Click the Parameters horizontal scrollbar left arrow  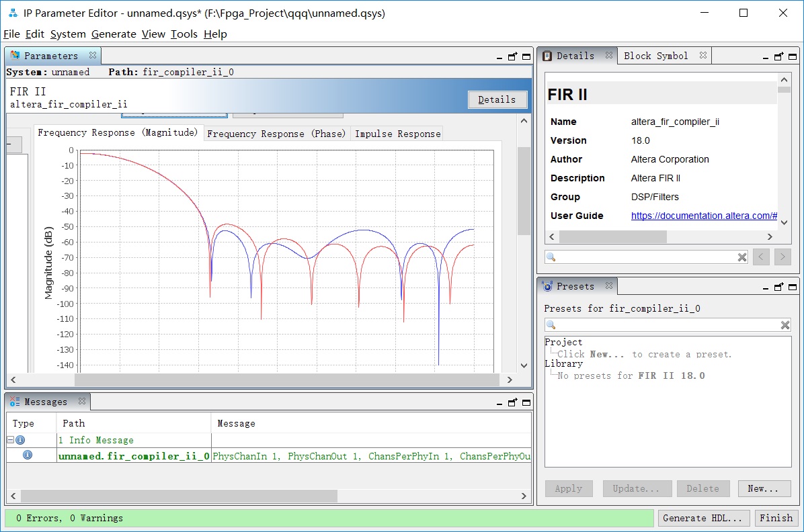click(13, 380)
